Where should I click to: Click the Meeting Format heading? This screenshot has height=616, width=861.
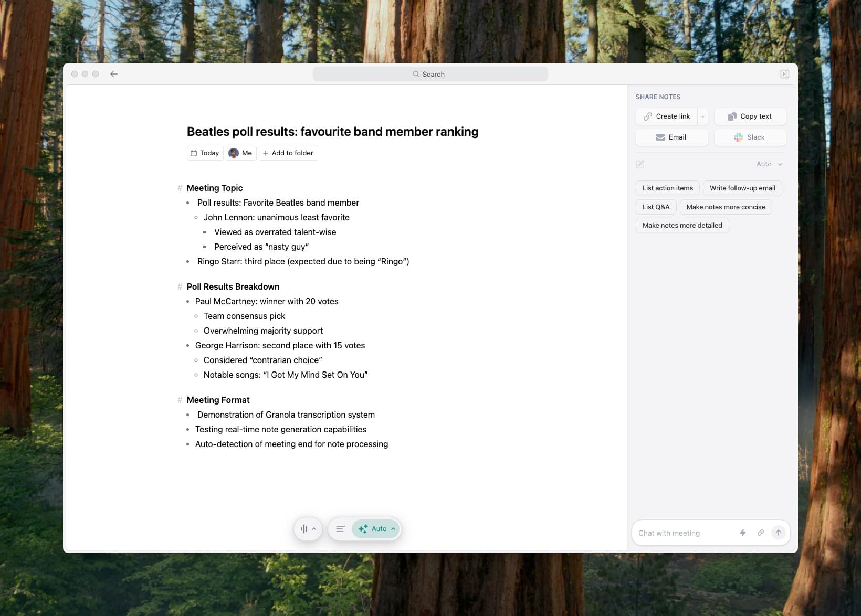[x=218, y=400]
